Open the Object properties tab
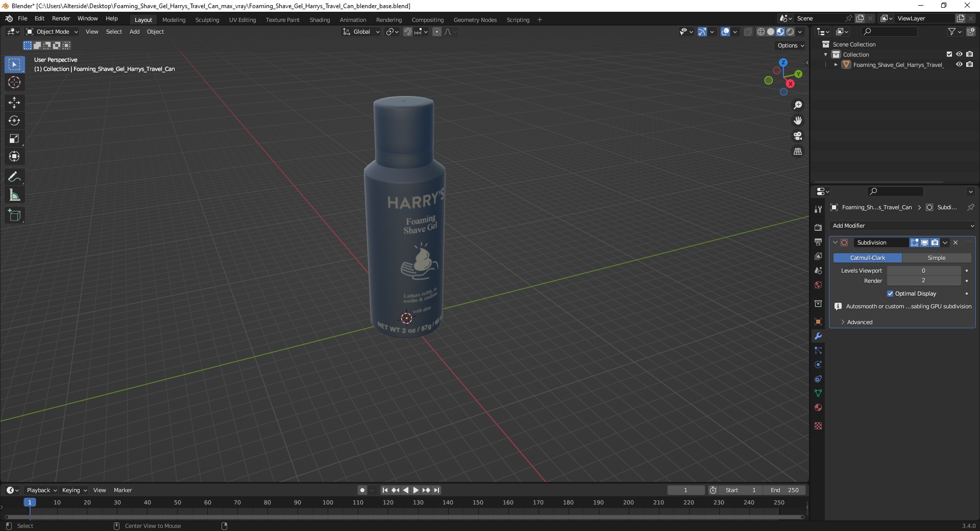This screenshot has height=531, width=980. [818, 321]
